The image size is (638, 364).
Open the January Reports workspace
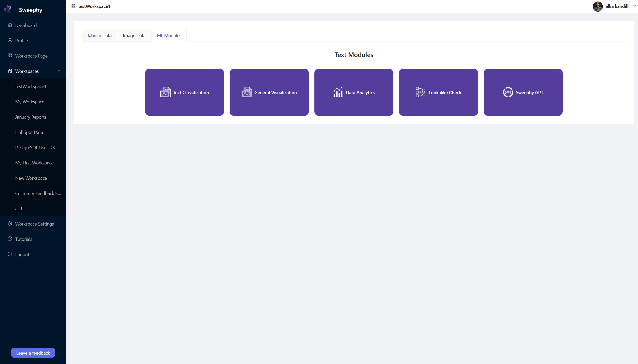(31, 117)
